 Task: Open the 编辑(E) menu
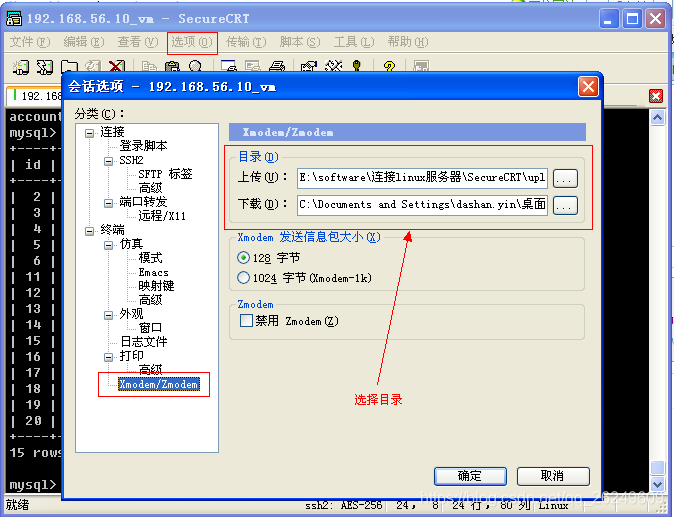point(84,42)
